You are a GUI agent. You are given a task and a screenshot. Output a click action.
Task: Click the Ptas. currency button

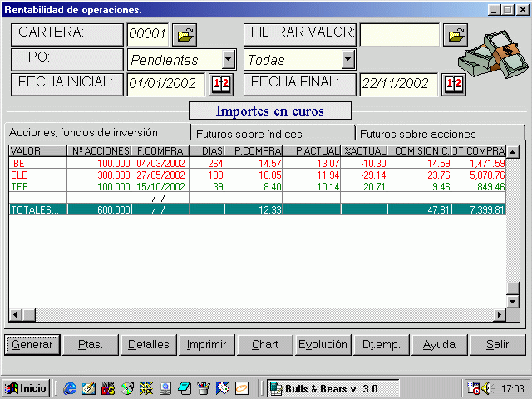click(91, 345)
